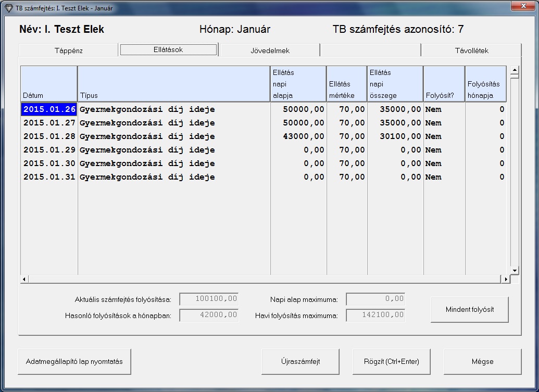Click the Aktuális számfejtés folyósítása field
Viewport: 539px width, 392px height.
coord(209,299)
